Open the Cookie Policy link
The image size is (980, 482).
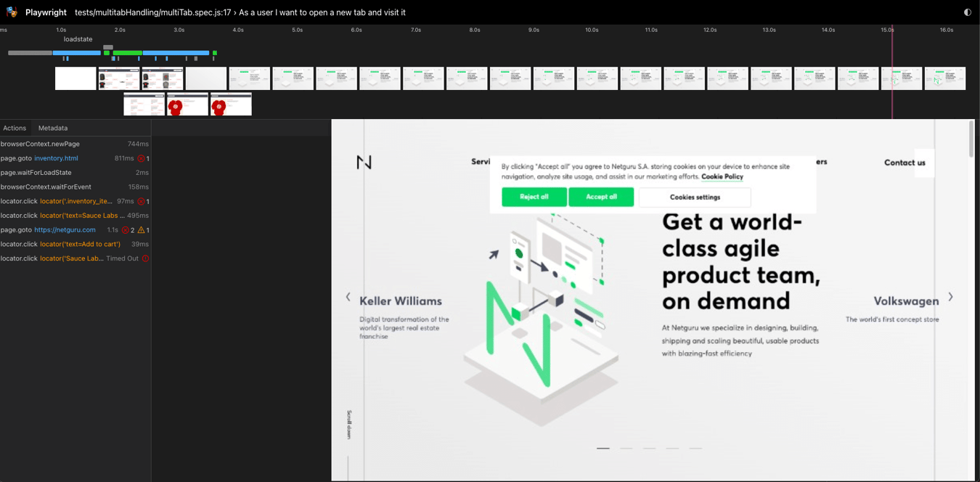click(722, 176)
